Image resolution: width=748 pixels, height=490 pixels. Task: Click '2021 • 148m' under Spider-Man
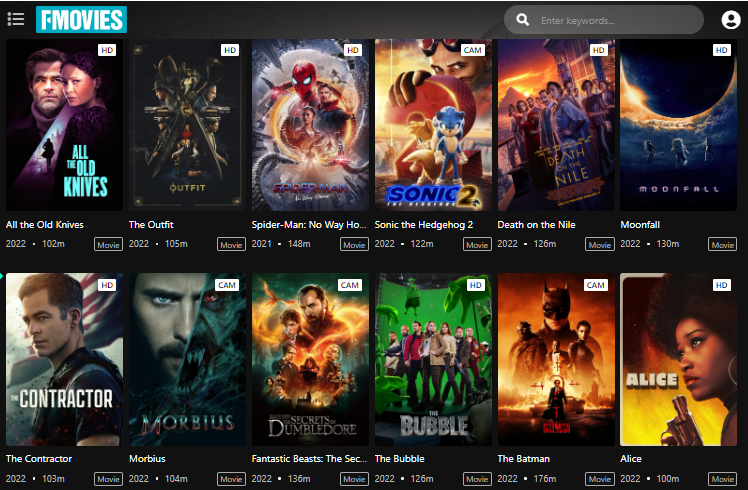[281, 244]
